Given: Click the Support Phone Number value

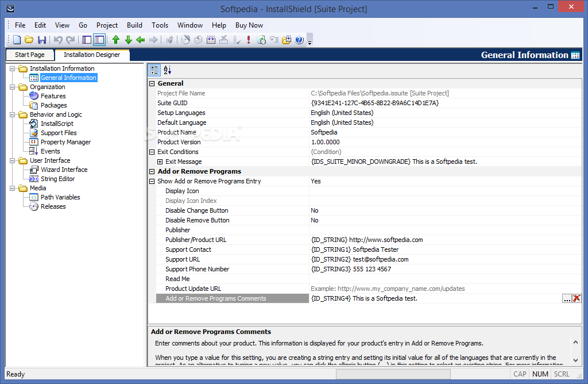Looking at the screenshot, I should point(351,269).
